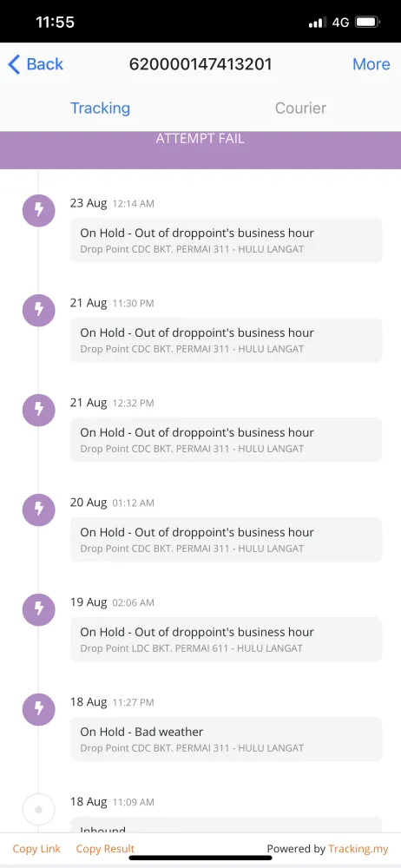Tap lightning icon beside 20 Aug 01:12 AM

tap(39, 510)
